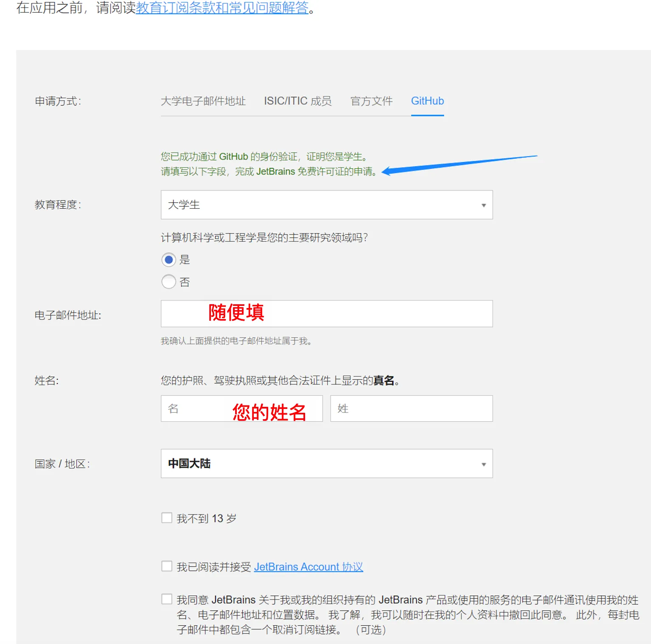The height and width of the screenshot is (644, 651).
Task: Enable the optional JetBrains email consent checkbox
Action: coord(167,599)
